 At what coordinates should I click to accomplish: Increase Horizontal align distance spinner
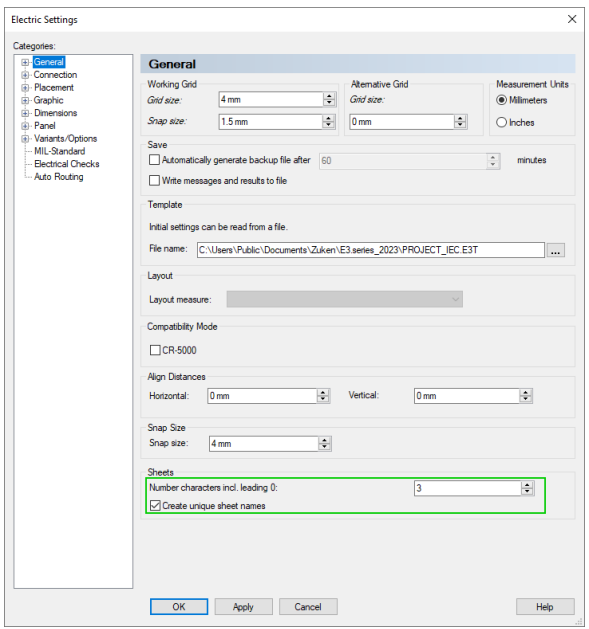323,392
